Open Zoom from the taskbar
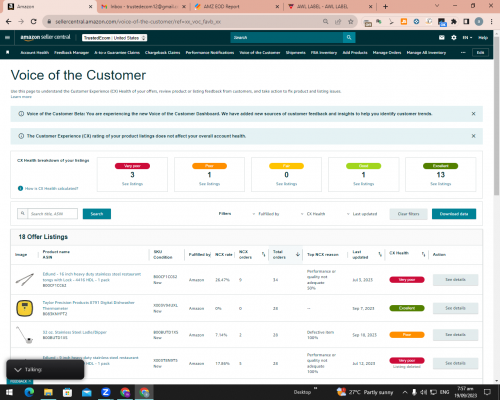 (106, 392)
